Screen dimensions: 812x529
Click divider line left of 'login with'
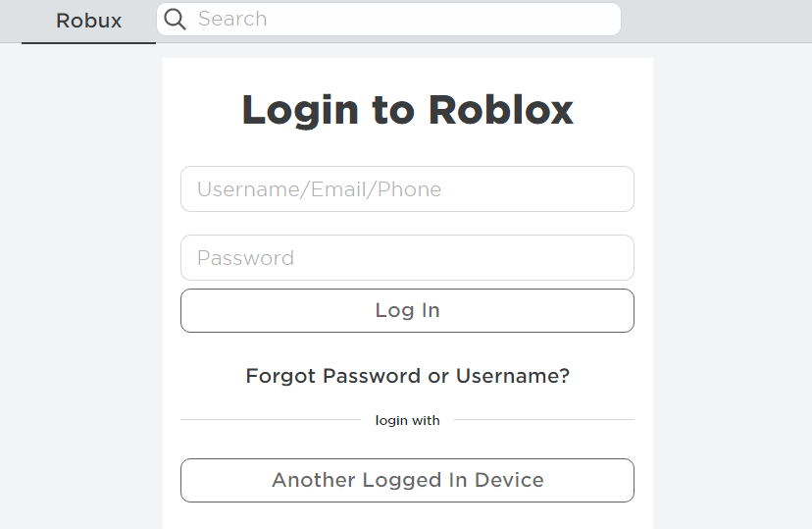(x=271, y=420)
